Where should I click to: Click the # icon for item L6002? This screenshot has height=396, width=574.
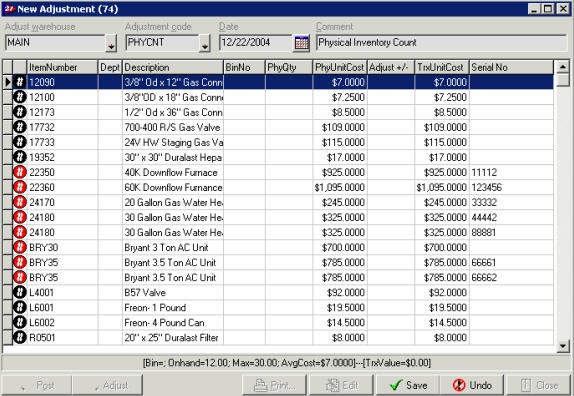click(x=20, y=322)
